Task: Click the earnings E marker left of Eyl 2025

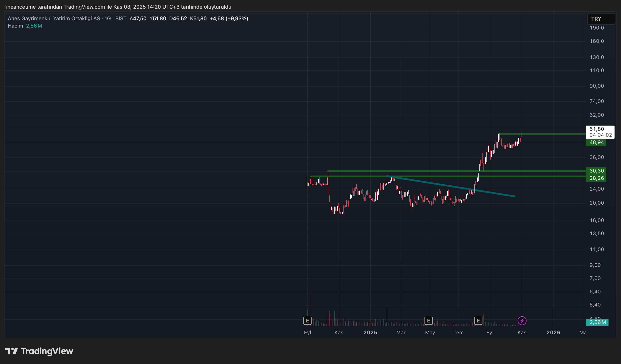Action: point(478,321)
